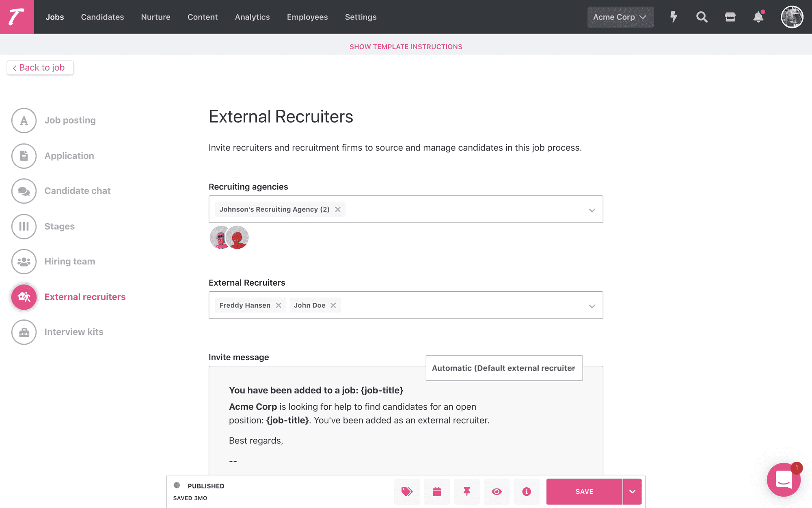Image resolution: width=812 pixels, height=508 pixels.
Task: Click the info icon in bottom toolbar
Action: (527, 491)
